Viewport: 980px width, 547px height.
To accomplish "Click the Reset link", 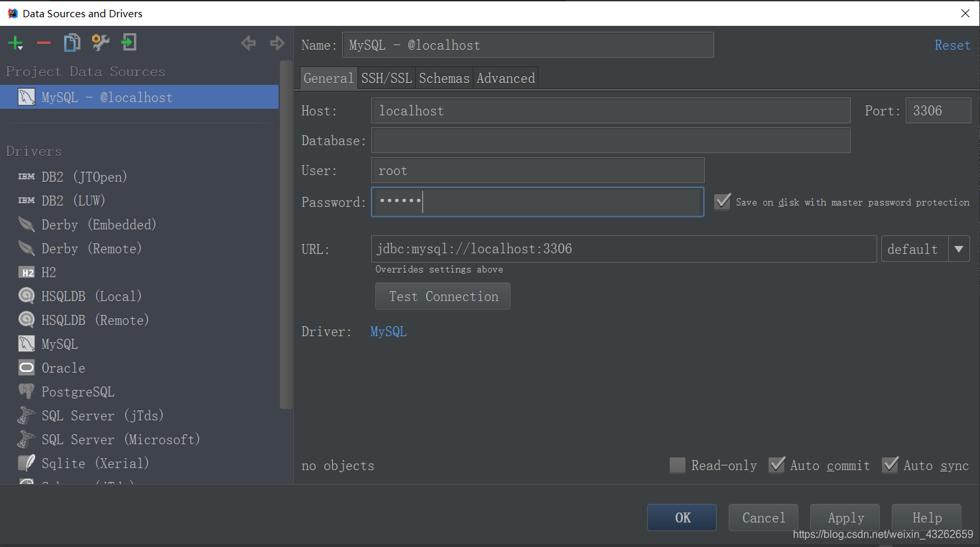I will pyautogui.click(x=952, y=45).
